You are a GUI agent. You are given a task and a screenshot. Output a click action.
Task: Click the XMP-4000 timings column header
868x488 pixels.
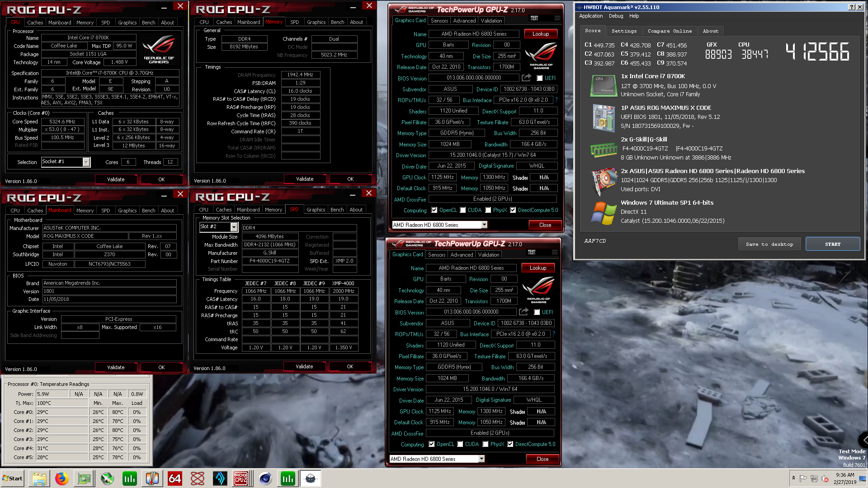pos(343,283)
